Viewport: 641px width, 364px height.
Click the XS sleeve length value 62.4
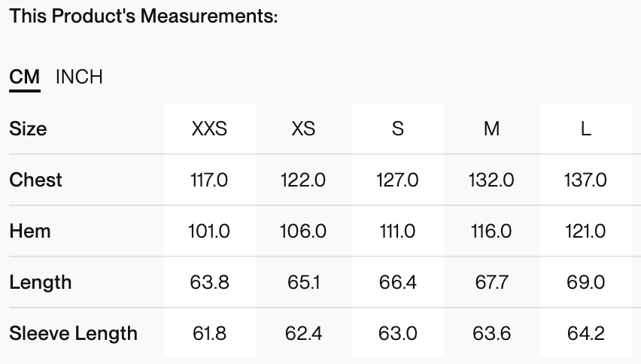pyautogui.click(x=303, y=333)
